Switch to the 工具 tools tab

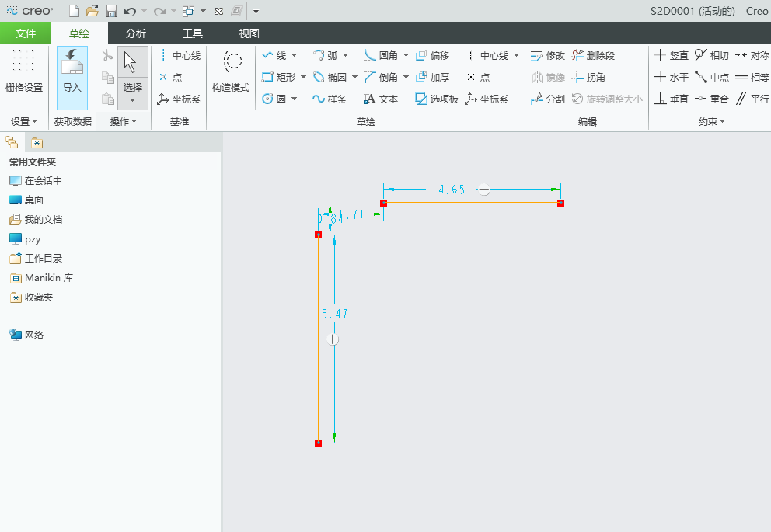point(193,33)
